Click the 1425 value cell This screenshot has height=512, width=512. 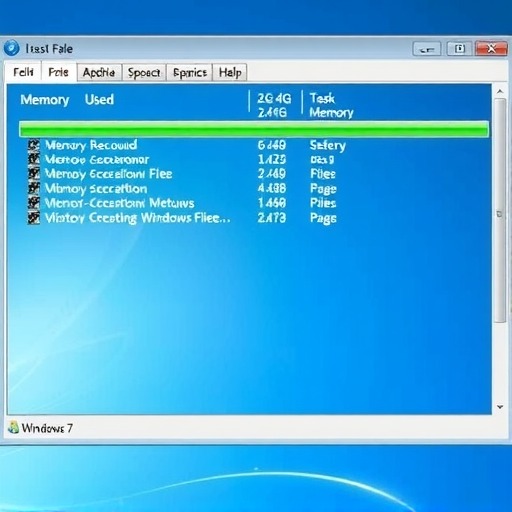tap(272, 160)
